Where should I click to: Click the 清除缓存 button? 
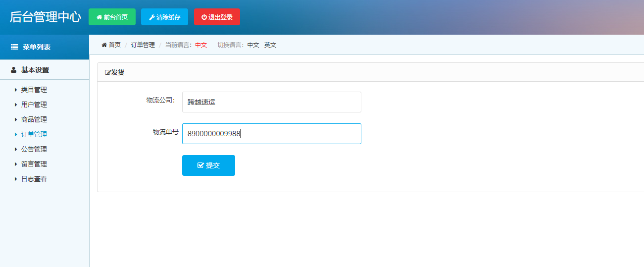(x=164, y=17)
